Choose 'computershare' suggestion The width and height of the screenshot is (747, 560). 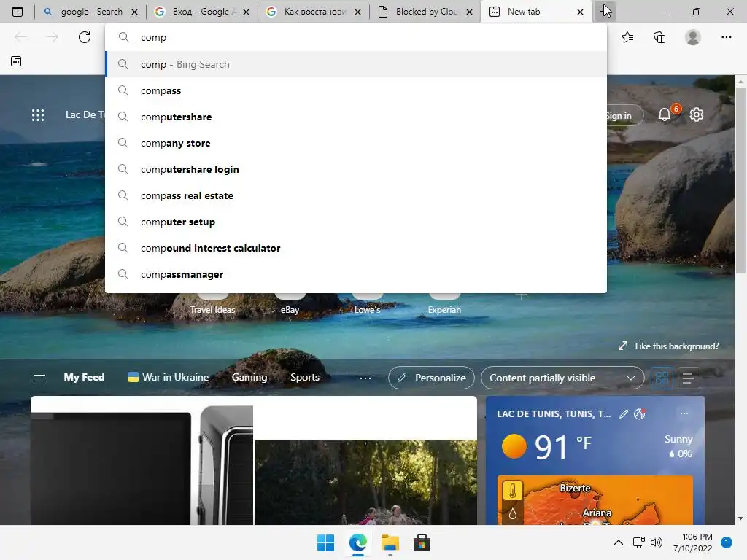(356, 117)
